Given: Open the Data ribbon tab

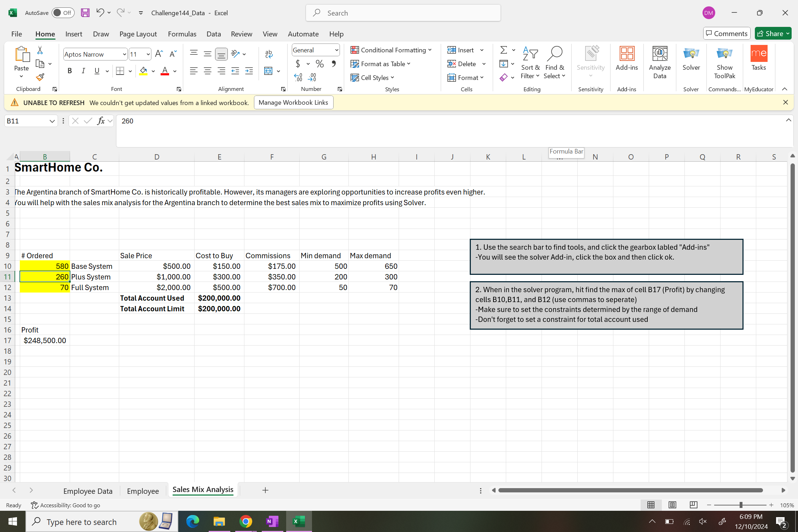Looking at the screenshot, I should click(x=214, y=34).
